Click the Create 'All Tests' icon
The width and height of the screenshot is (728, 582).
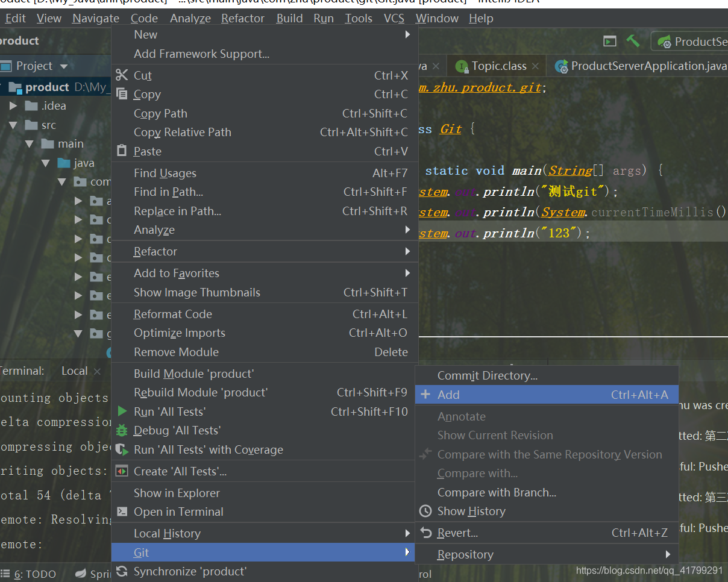coord(122,471)
